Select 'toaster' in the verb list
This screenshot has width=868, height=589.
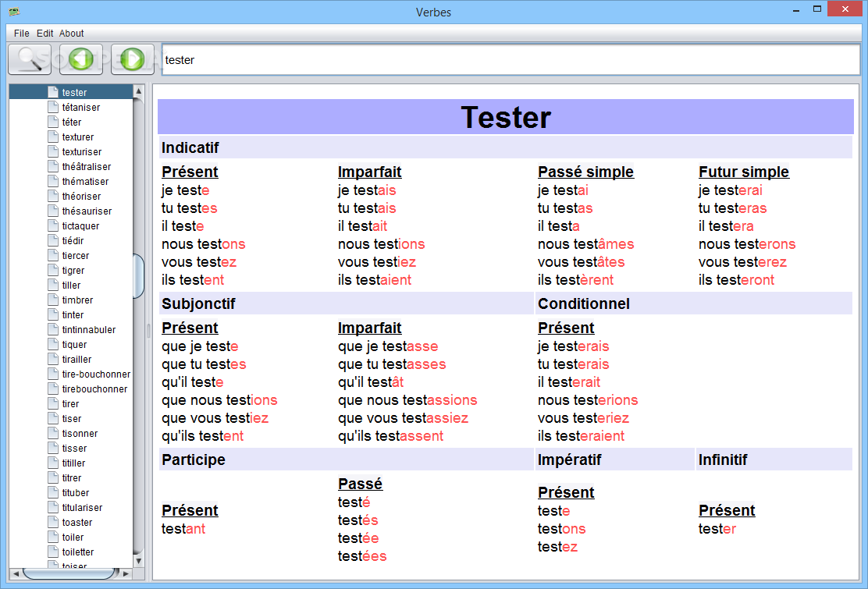pos(77,523)
